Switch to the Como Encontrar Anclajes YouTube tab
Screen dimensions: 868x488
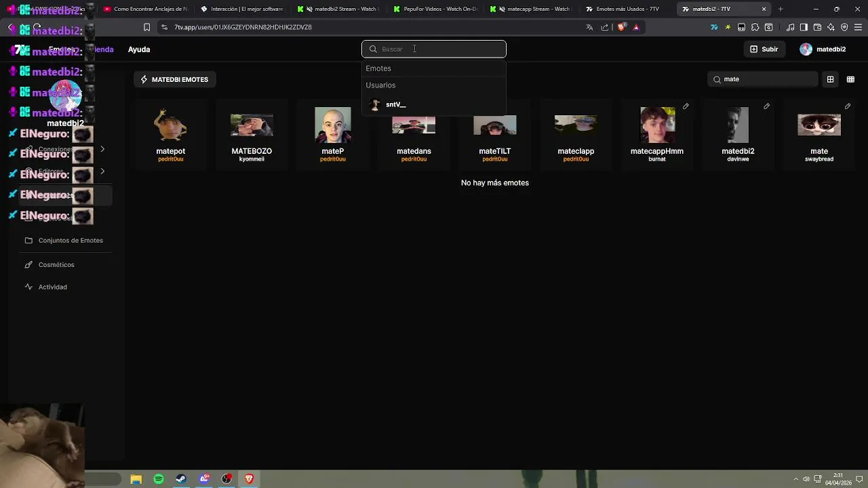[x=144, y=9]
